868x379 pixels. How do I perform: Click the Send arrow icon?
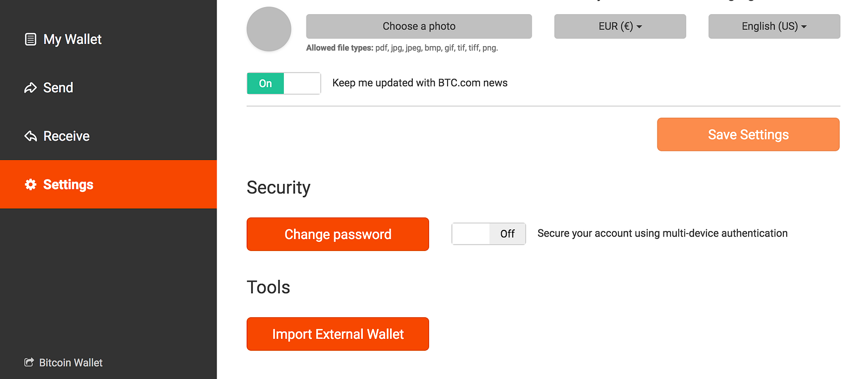(30, 88)
